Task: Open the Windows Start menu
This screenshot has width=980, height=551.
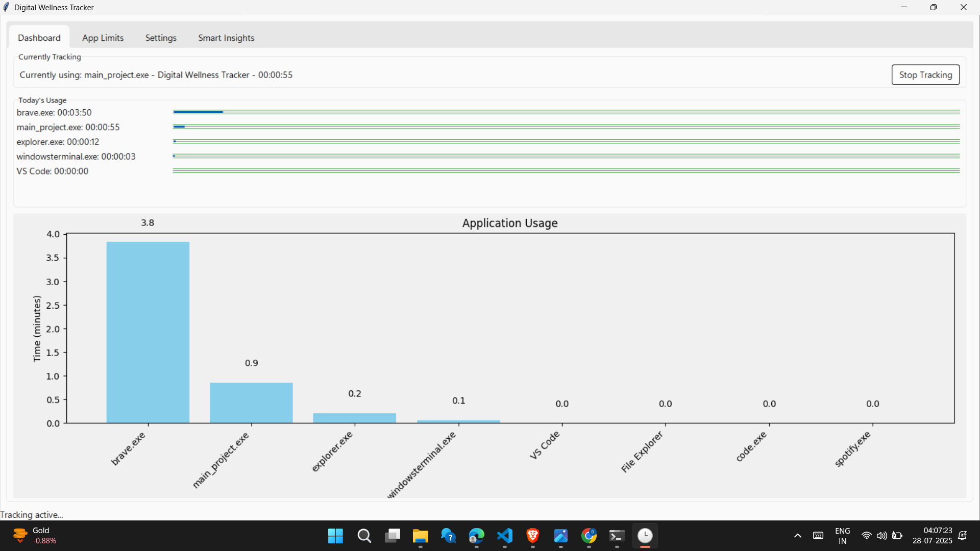Action: tap(335, 536)
